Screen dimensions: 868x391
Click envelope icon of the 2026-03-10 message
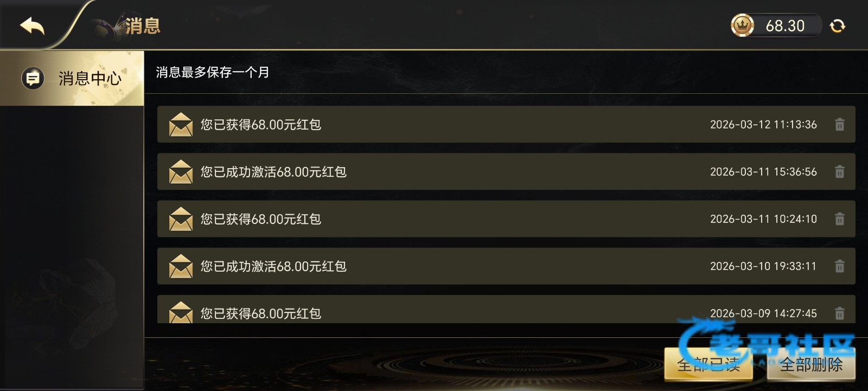click(181, 266)
